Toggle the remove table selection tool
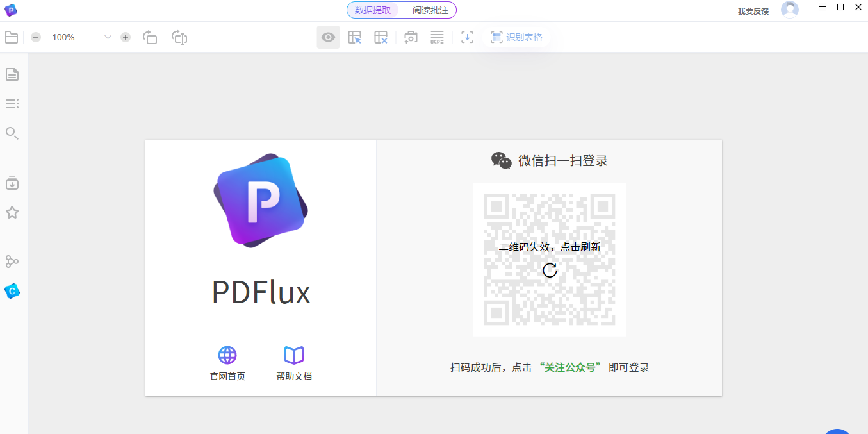This screenshot has height=434, width=868. tap(381, 37)
